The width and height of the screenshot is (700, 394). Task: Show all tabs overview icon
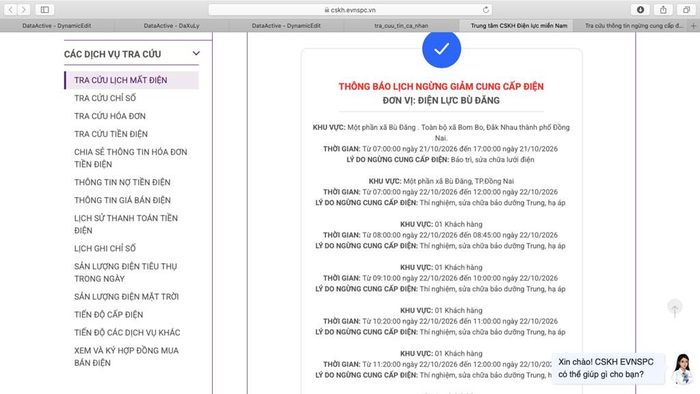tap(687, 9)
